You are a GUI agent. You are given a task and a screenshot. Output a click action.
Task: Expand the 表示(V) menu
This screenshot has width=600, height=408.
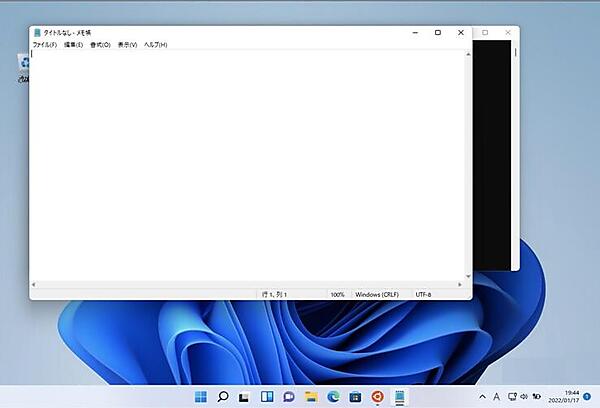coord(127,45)
